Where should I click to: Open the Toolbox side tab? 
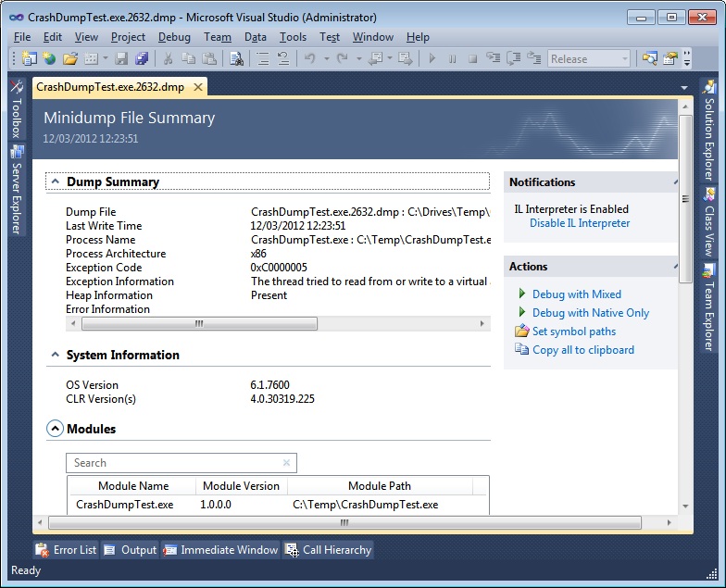pyautogui.click(x=17, y=109)
